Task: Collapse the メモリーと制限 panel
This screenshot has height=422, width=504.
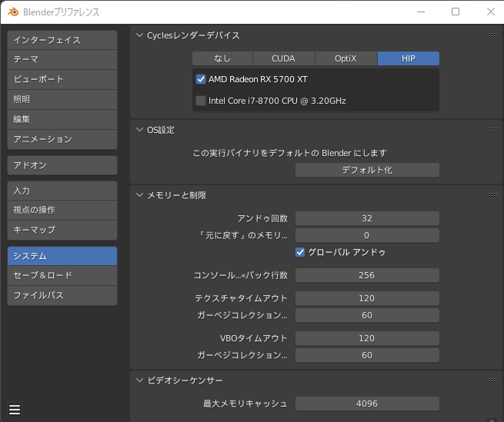Action: [139, 195]
